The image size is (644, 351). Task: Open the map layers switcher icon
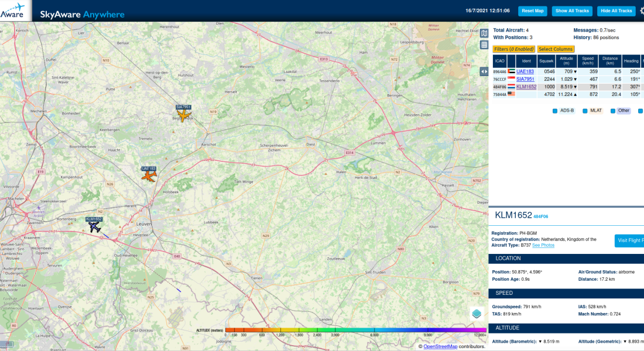pos(477,314)
